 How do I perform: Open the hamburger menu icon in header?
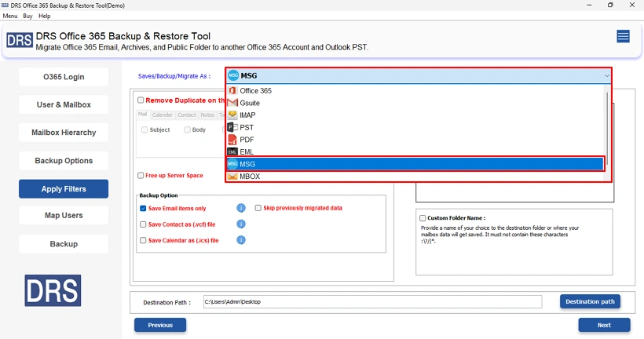(623, 37)
